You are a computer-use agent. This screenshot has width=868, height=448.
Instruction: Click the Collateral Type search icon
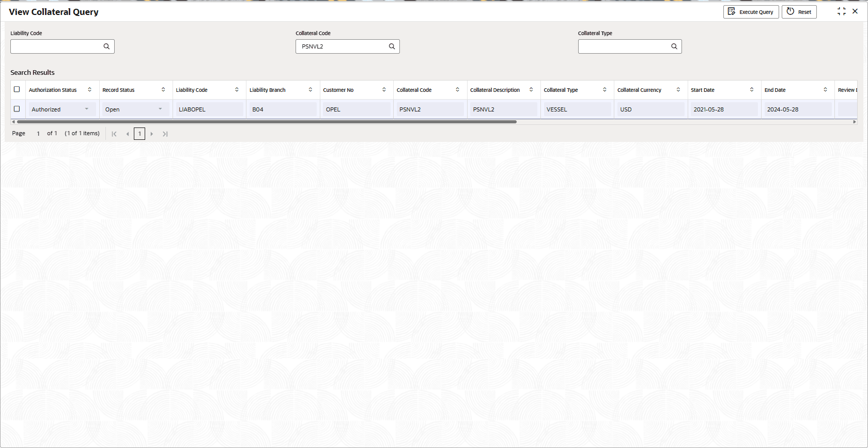(x=674, y=46)
